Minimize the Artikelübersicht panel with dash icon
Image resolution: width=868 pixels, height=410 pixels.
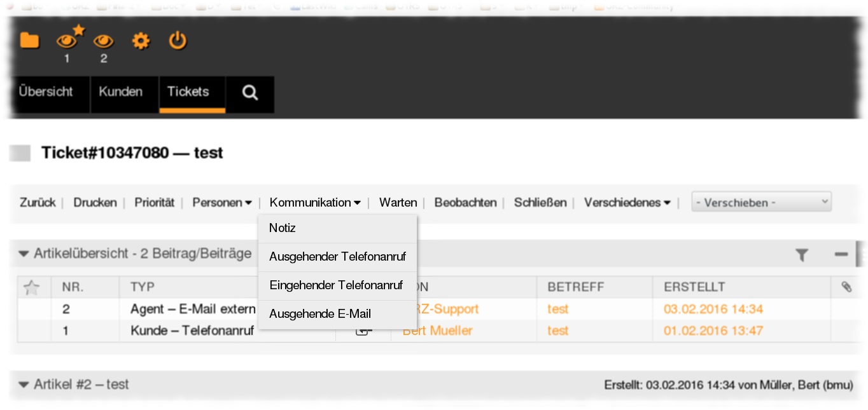click(841, 254)
